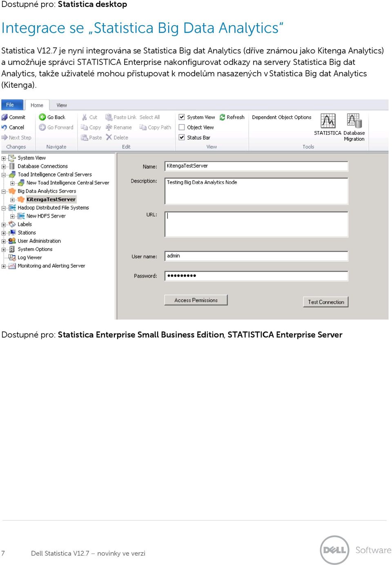Click the Password field

point(256,276)
